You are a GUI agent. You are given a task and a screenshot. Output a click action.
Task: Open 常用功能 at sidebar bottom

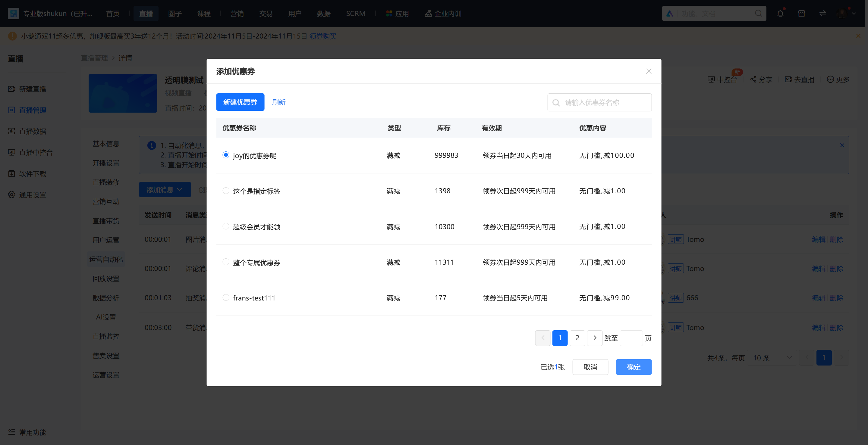click(x=27, y=432)
